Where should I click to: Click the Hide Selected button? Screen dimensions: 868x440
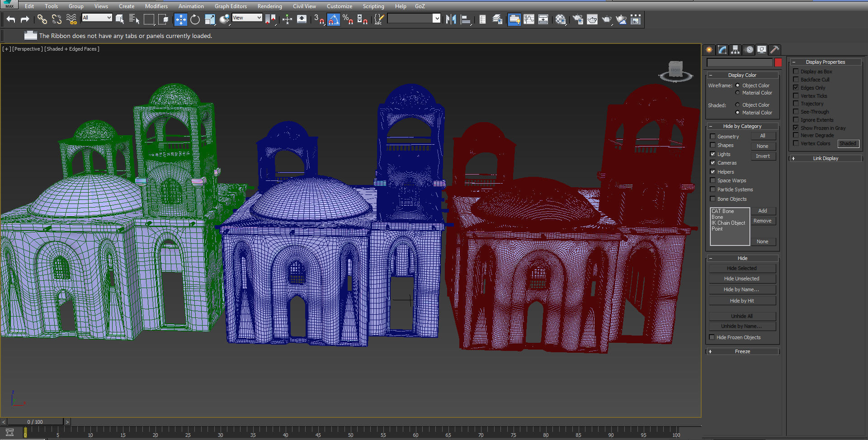click(x=742, y=268)
